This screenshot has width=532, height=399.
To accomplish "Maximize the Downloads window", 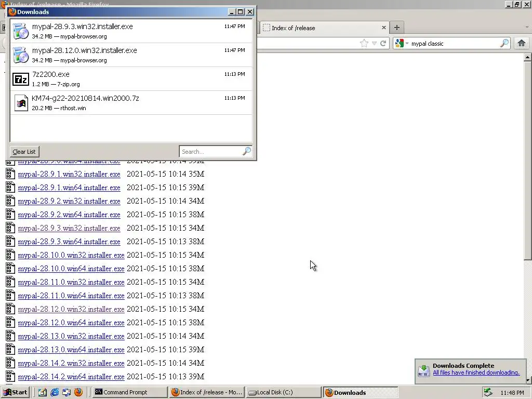I will coord(241,12).
